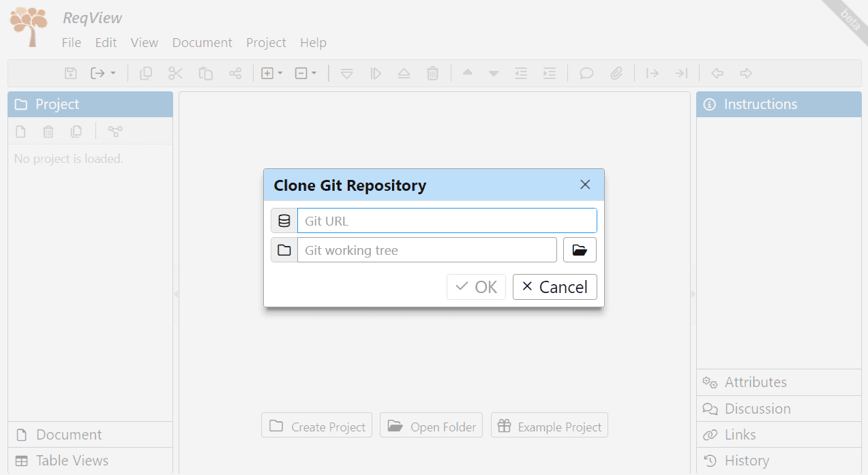Click the Outdent icon in toolbar

(521, 73)
